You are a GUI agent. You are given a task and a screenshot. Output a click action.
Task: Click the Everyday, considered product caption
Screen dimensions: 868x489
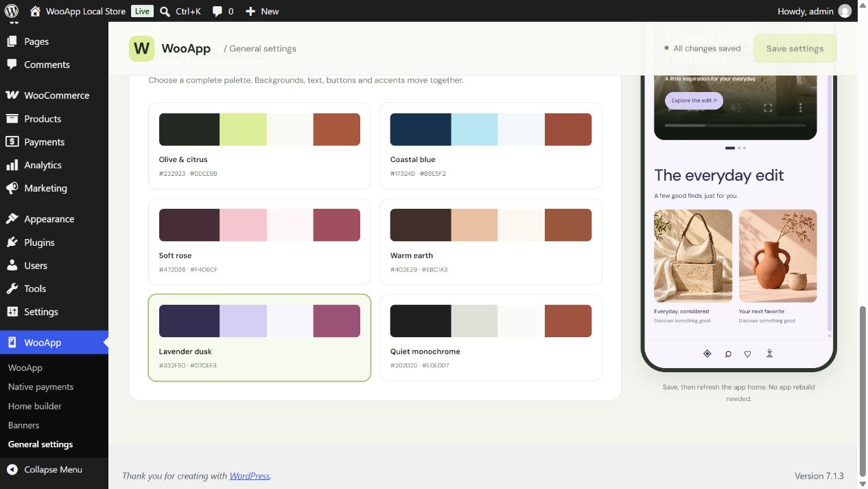coord(681,311)
